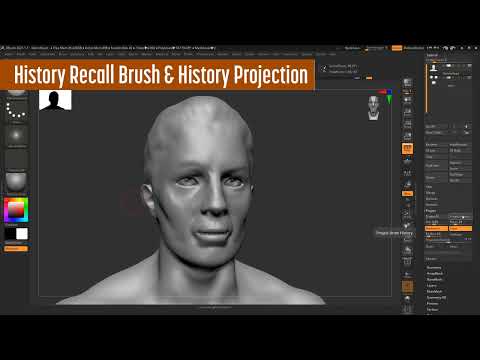Toggle the Transp transparency button
This screenshot has height=360, width=480.
tap(407, 274)
